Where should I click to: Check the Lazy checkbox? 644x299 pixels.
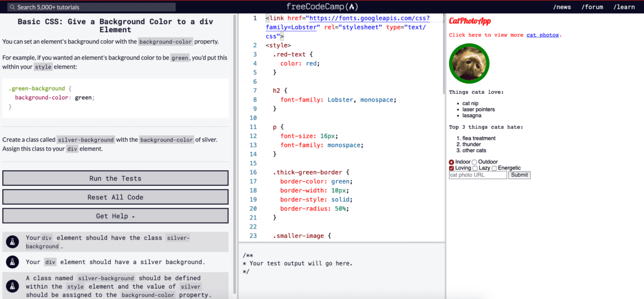click(475, 168)
